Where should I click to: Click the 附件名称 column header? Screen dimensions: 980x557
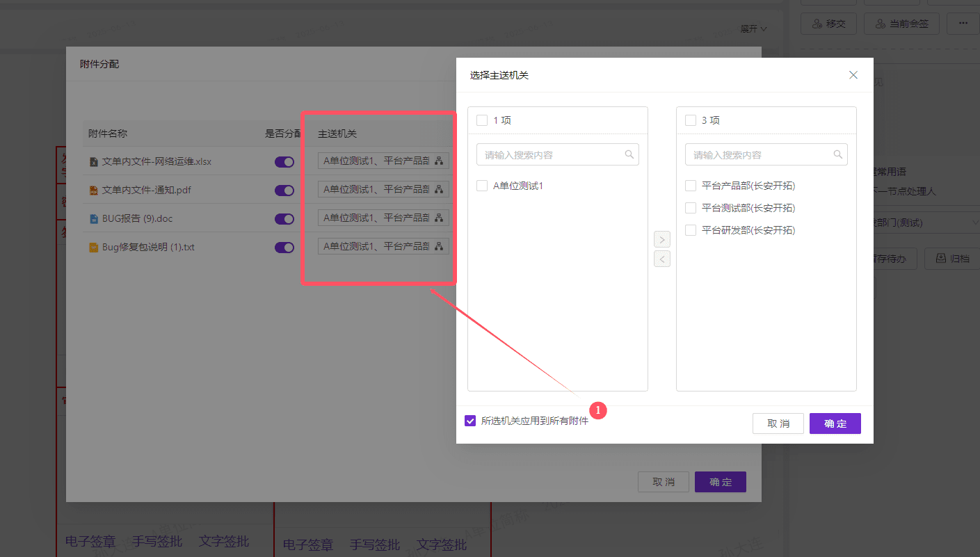[108, 134]
